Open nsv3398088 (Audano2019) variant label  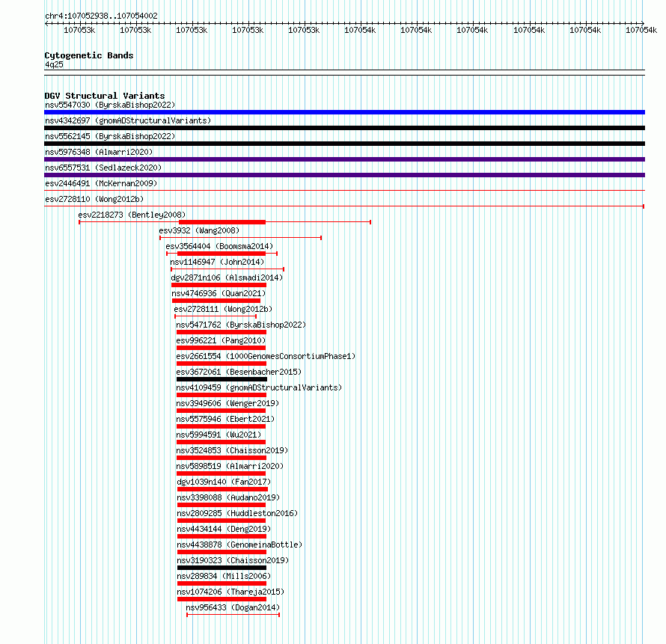(x=228, y=497)
